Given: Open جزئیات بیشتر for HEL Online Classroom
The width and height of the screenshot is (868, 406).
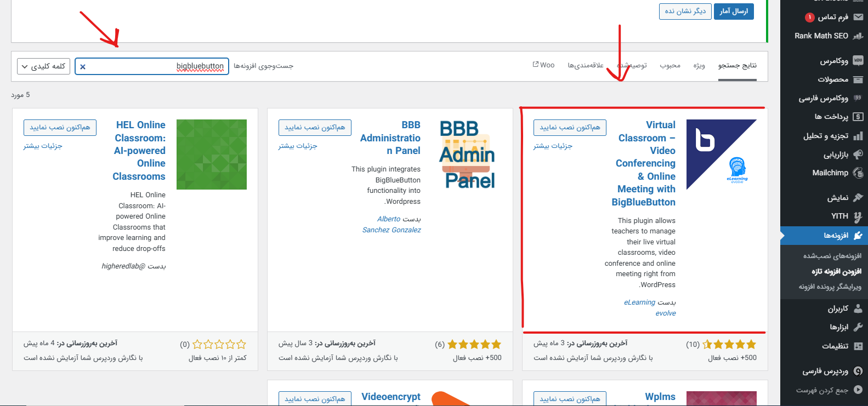Looking at the screenshot, I should [43, 146].
